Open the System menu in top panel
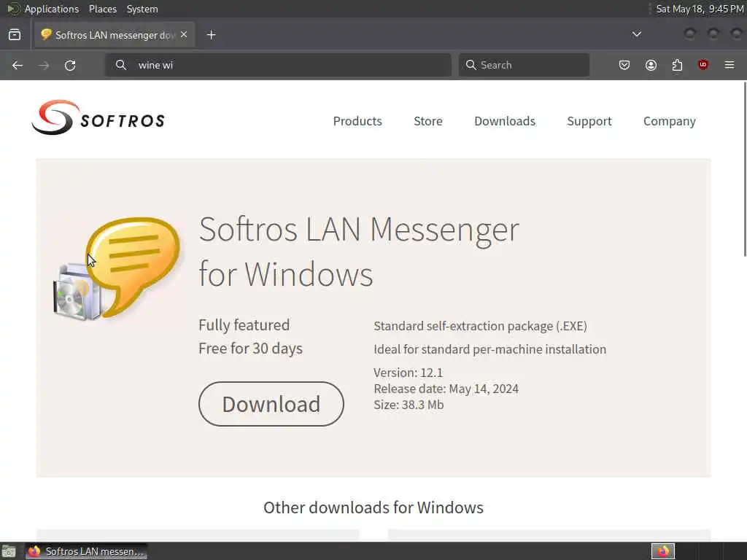 [142, 9]
